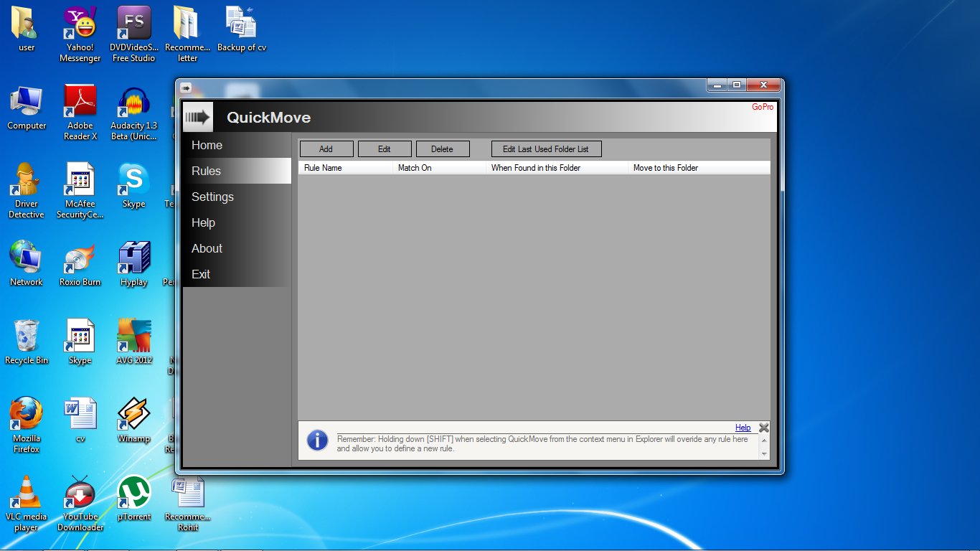
Task: Click the blue information icon
Action: pos(317,440)
